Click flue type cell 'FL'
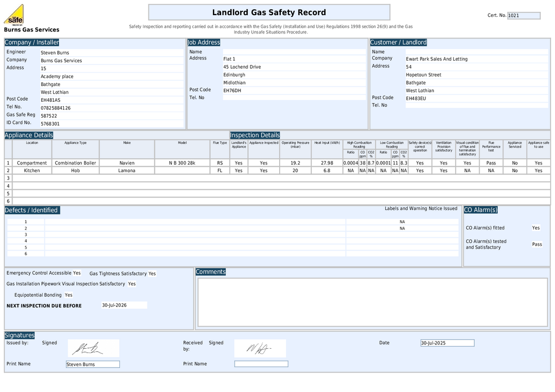Screen dimensions: 555x392 [x=220, y=171]
